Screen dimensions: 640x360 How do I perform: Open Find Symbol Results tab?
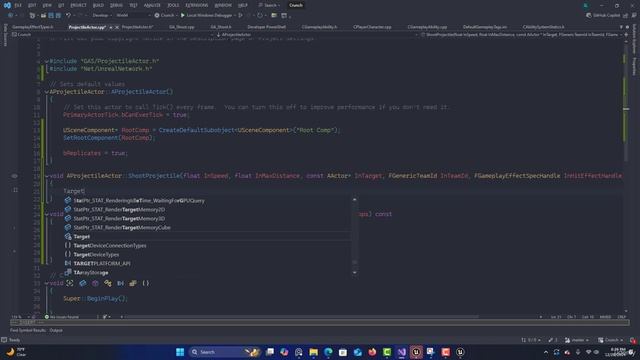[28, 330]
